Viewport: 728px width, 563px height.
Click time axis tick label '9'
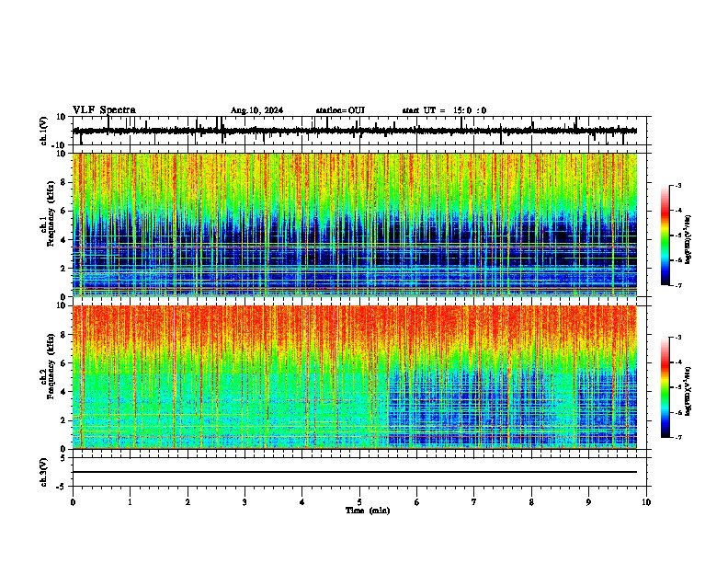click(x=588, y=502)
